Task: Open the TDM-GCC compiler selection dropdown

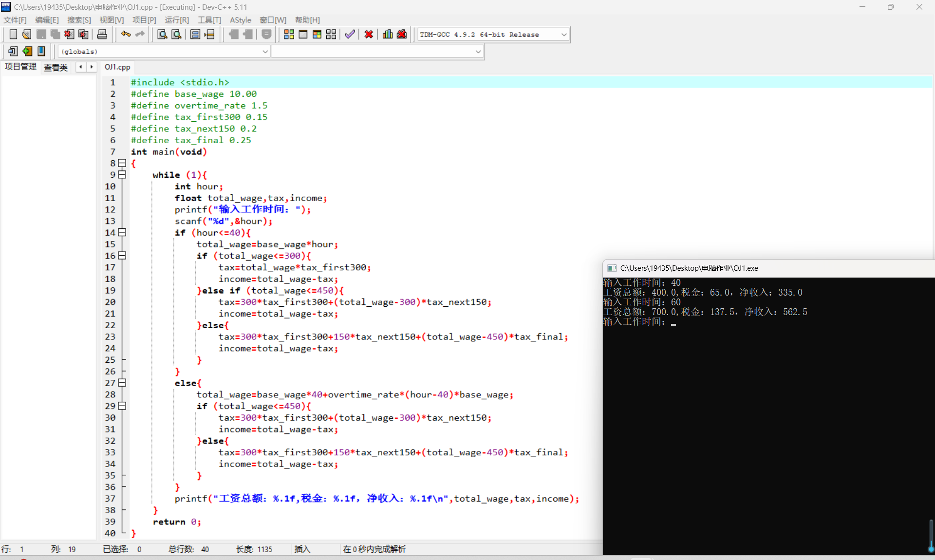Action: coord(564,35)
